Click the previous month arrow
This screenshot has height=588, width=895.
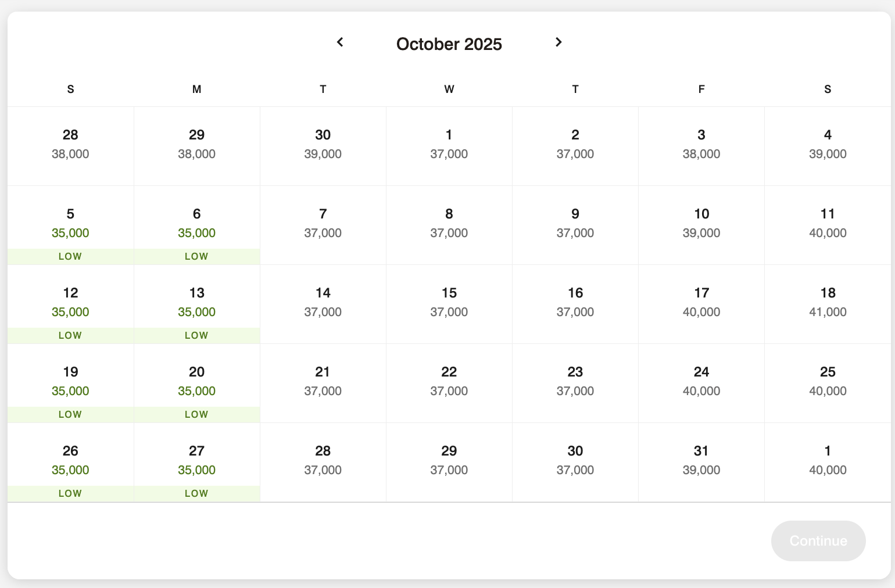click(x=340, y=42)
